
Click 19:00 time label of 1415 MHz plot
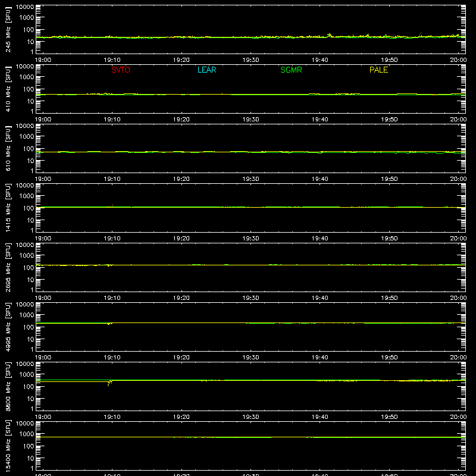[43, 239]
